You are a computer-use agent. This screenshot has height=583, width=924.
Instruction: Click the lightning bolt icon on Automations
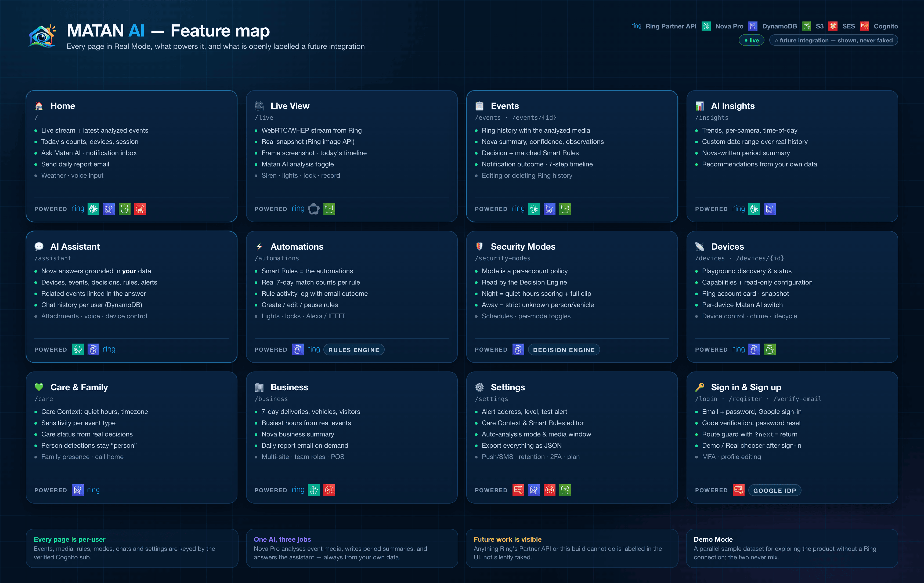click(x=259, y=246)
